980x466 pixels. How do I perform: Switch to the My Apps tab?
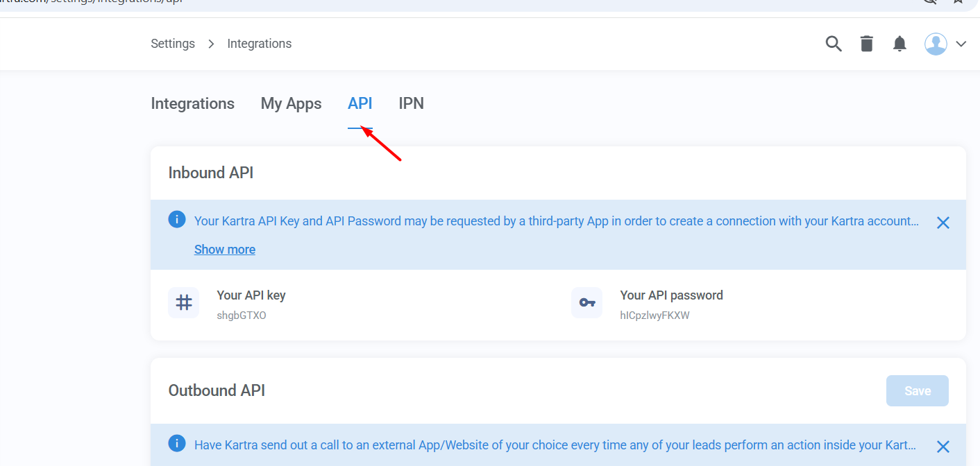point(292,103)
